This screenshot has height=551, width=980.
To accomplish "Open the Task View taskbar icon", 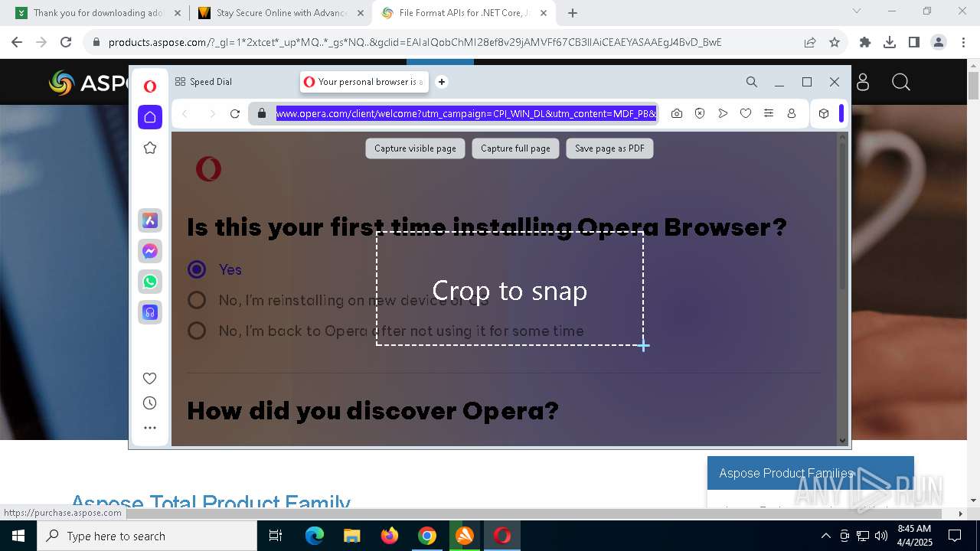I will 276,536.
